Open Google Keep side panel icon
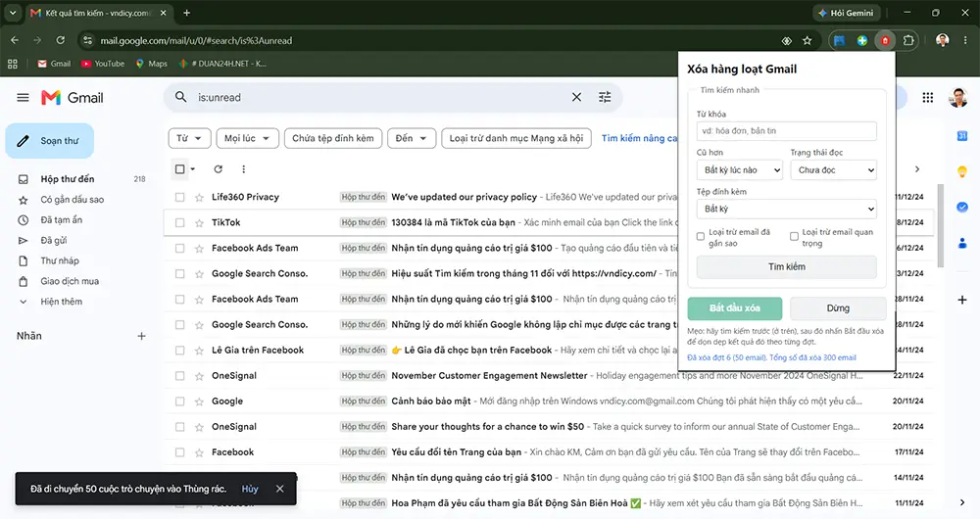The height and width of the screenshot is (519, 980). pyautogui.click(x=962, y=171)
